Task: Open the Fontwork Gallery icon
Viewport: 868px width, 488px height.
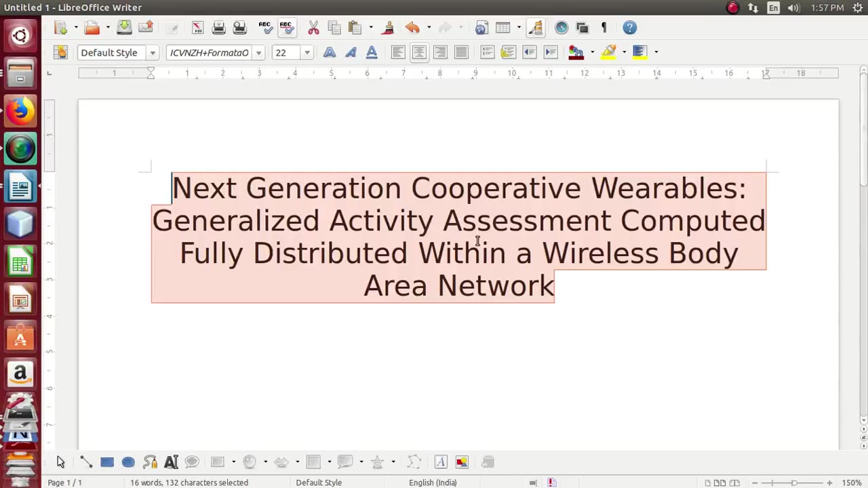Action: pyautogui.click(x=441, y=462)
